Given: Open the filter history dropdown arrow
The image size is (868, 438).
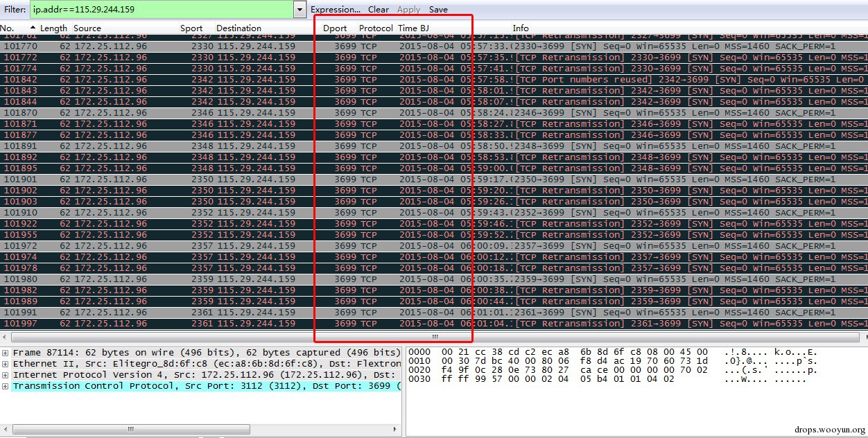Looking at the screenshot, I should pos(300,10).
